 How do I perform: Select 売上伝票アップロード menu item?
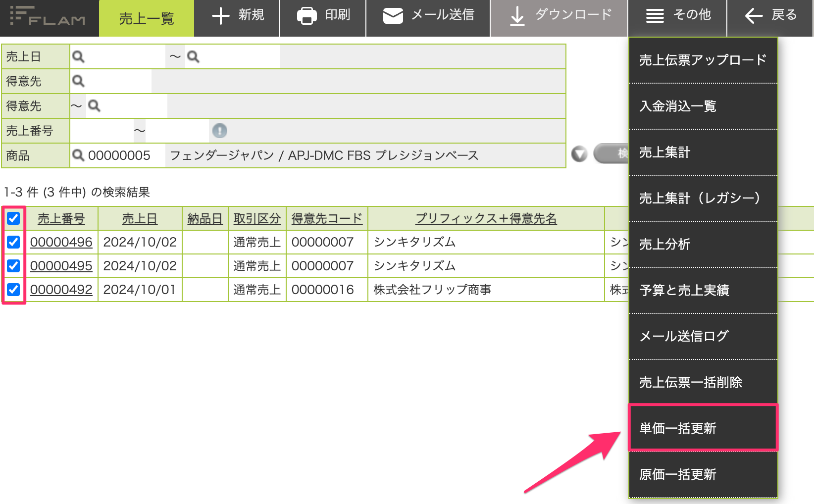point(703,60)
